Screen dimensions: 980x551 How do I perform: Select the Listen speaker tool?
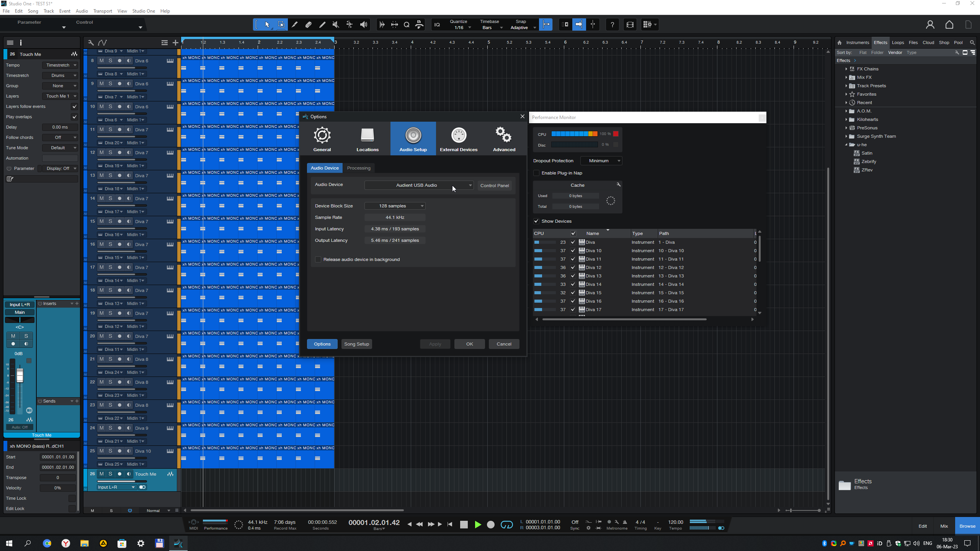click(x=363, y=25)
